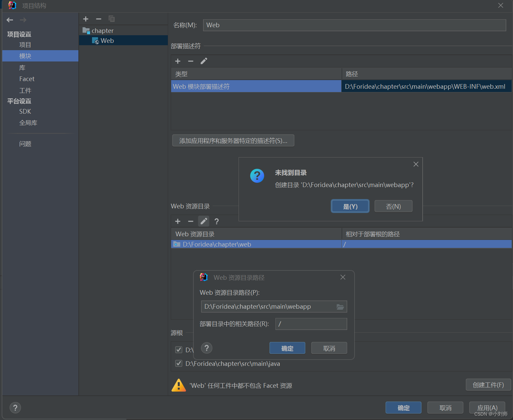Image resolution: width=513 pixels, height=420 pixels.
Task: Add a Web resource directory
Action: click(178, 221)
